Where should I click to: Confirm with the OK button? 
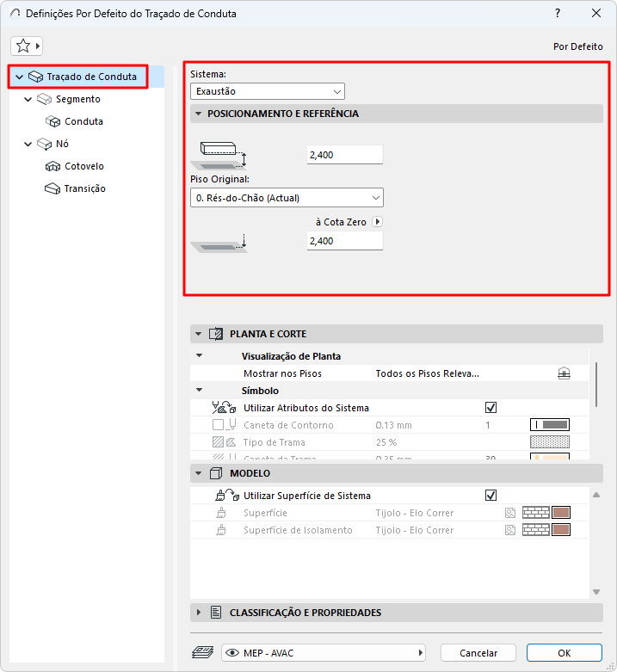tap(565, 653)
